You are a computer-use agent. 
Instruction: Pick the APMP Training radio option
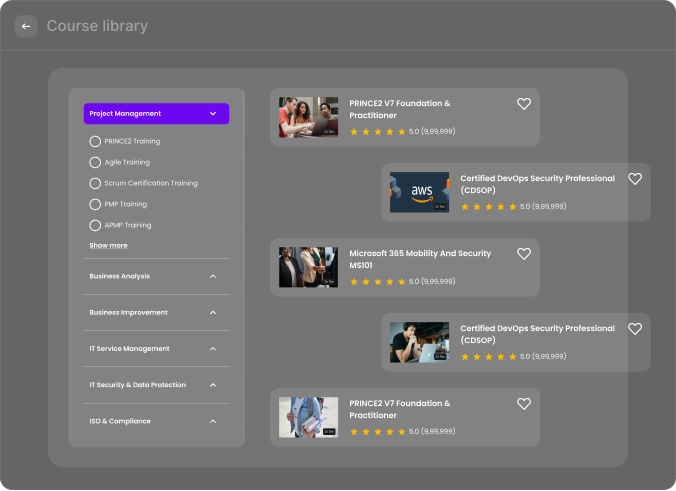point(95,226)
